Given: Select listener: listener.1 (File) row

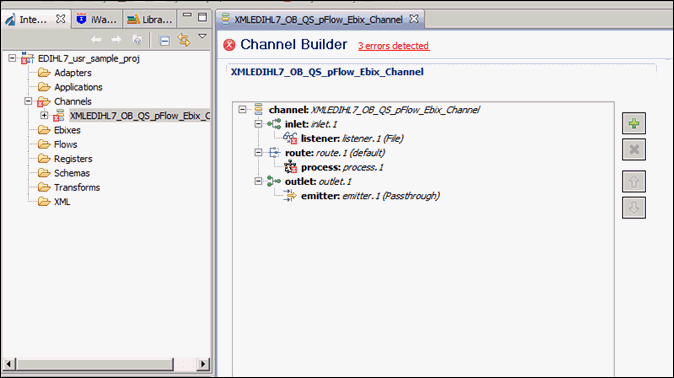Looking at the screenshot, I should click(352, 138).
